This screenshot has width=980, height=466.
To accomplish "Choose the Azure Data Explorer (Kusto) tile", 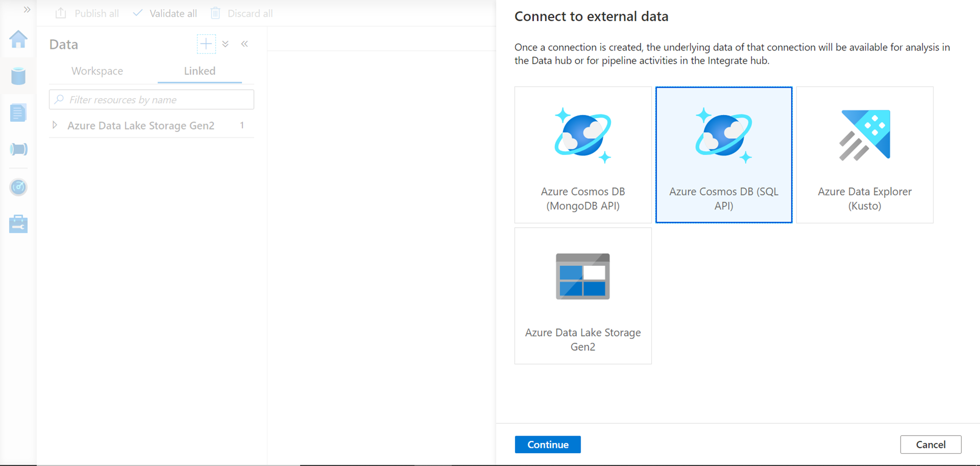I will pyautogui.click(x=864, y=155).
